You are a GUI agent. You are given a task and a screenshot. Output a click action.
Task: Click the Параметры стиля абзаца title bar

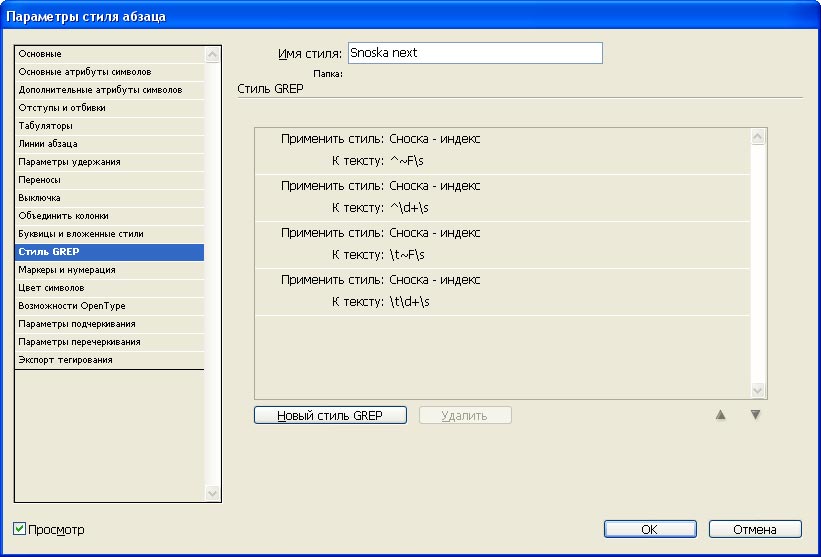click(x=410, y=16)
